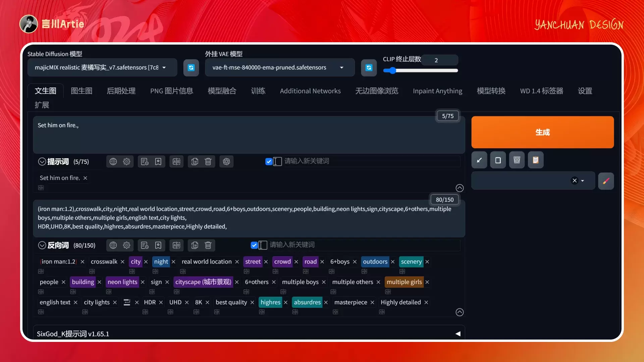Image resolution: width=644 pixels, height=362 pixels.
Task: Expand the SixGod_K提示词 panel arrow
Action: pyautogui.click(x=458, y=334)
